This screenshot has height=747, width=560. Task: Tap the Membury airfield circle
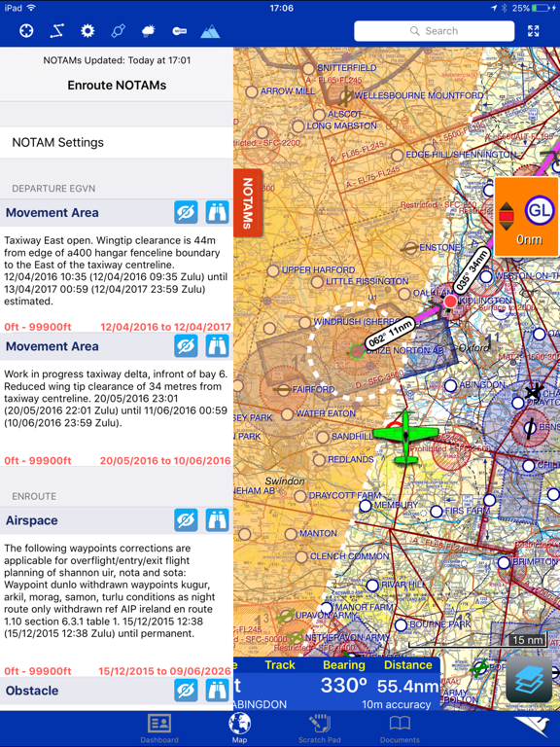click(x=366, y=506)
